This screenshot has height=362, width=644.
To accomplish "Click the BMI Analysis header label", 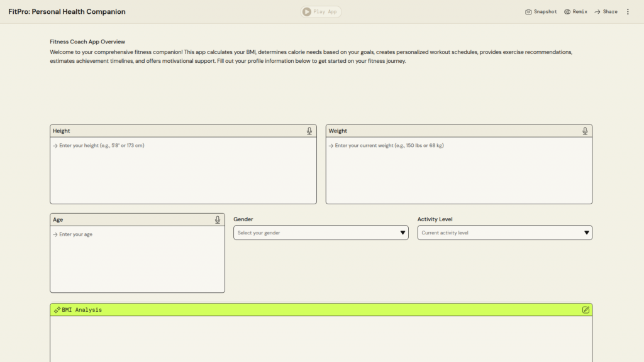I will (82, 310).
